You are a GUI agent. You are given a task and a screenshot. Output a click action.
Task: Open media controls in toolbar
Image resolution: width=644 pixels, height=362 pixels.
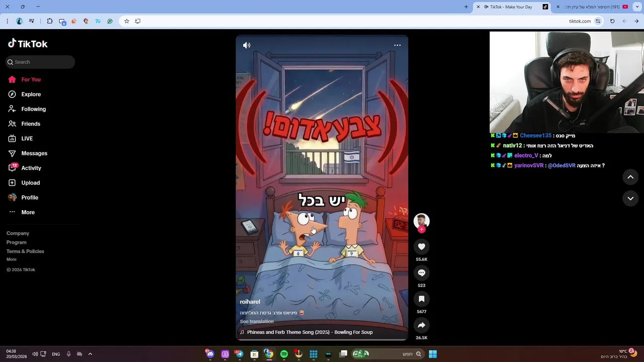click(32, 21)
